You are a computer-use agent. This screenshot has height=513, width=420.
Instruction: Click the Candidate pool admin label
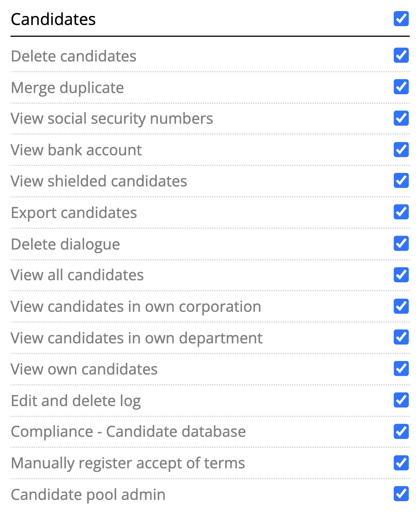point(88,495)
